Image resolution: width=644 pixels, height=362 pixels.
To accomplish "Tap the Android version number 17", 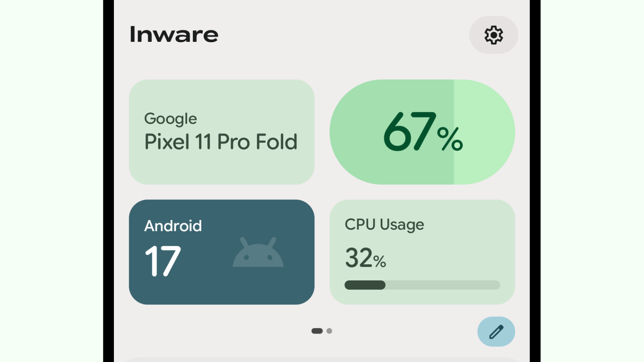I will click(163, 261).
